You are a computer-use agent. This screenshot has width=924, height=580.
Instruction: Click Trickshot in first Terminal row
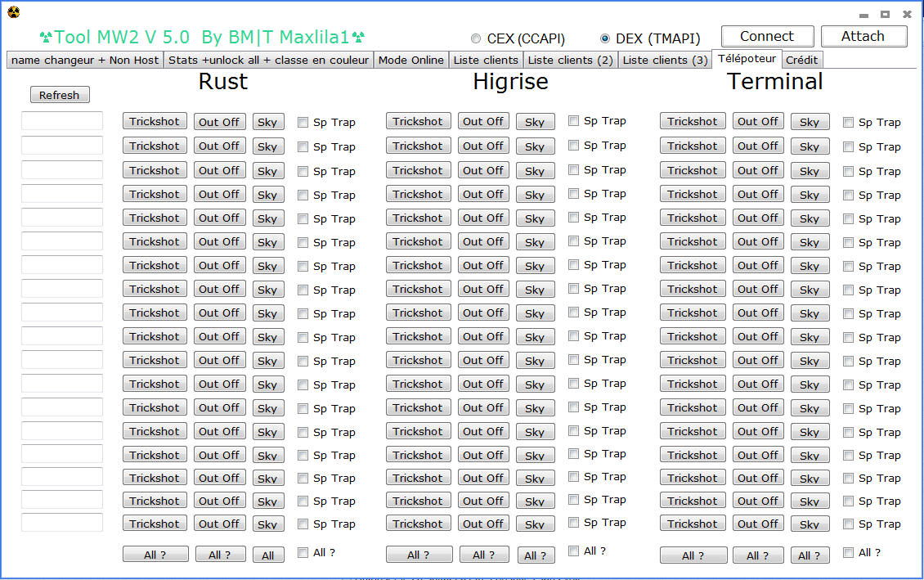pyautogui.click(x=693, y=121)
